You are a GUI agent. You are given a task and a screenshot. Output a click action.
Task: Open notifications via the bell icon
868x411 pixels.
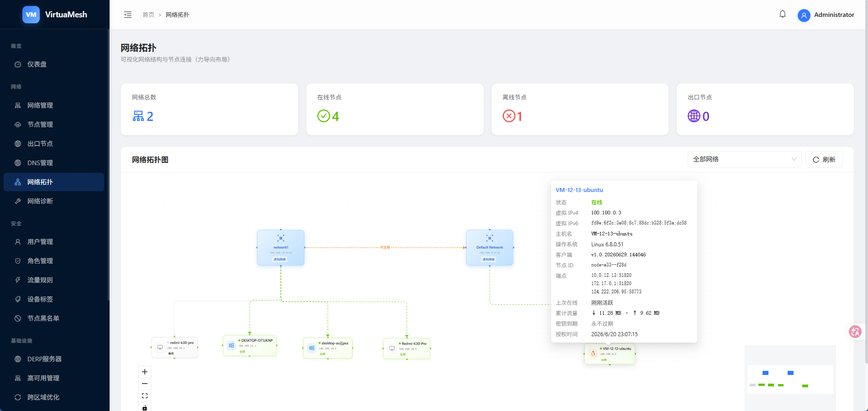tap(783, 14)
